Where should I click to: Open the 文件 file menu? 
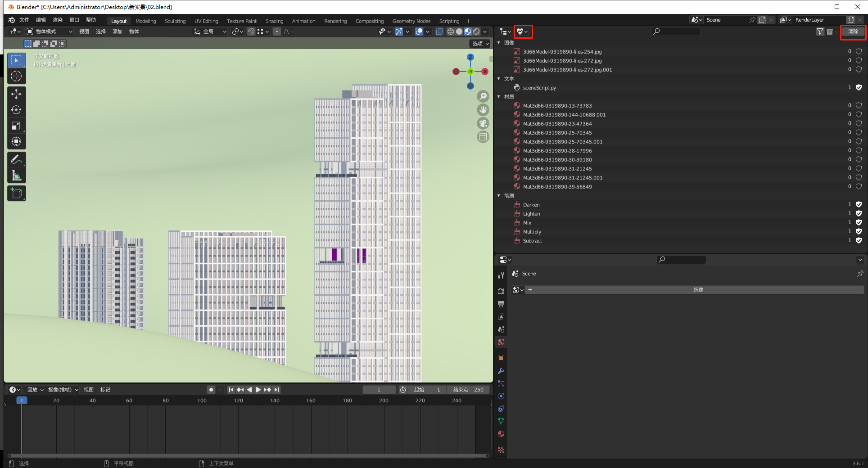[24, 20]
